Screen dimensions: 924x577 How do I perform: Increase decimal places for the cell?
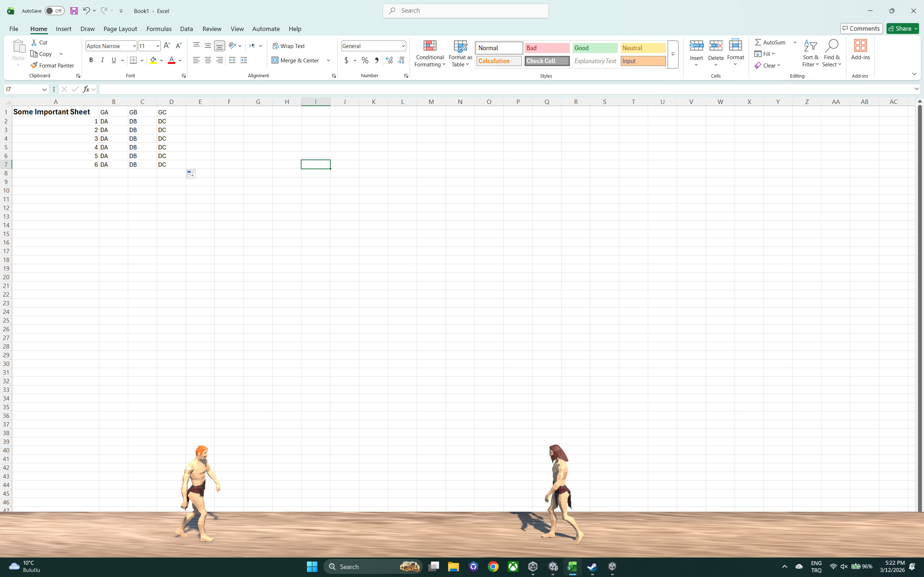tap(389, 60)
